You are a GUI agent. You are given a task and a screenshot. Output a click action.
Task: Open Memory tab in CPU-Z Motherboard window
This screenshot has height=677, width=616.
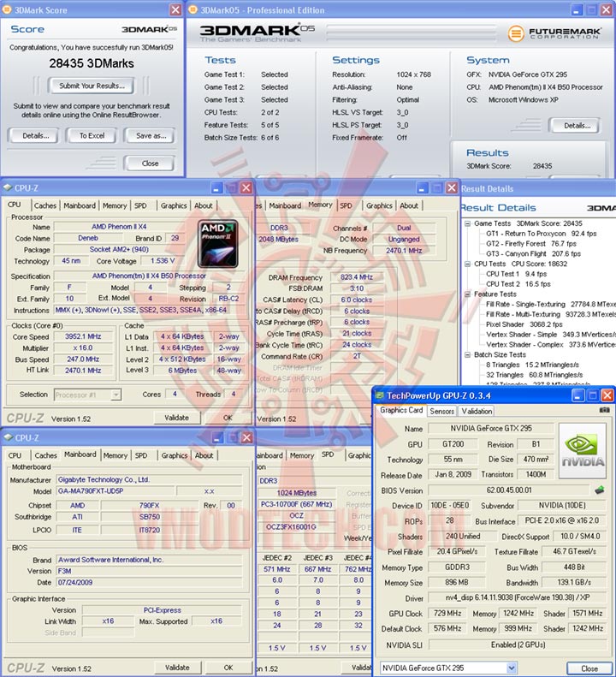[x=115, y=455]
